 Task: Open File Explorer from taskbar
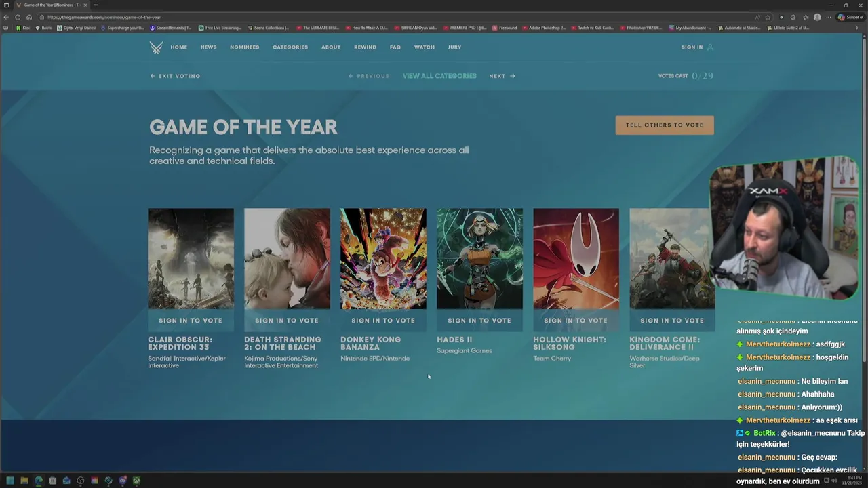pos(24,481)
